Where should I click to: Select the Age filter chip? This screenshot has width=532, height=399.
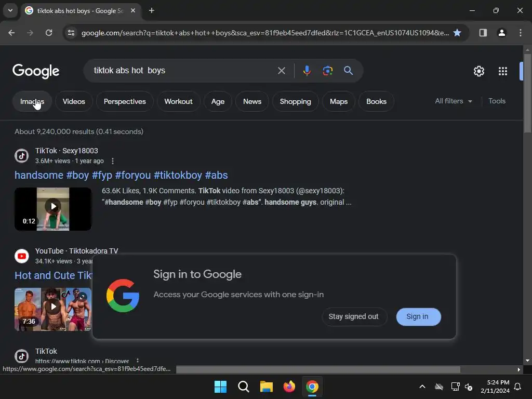(x=218, y=101)
